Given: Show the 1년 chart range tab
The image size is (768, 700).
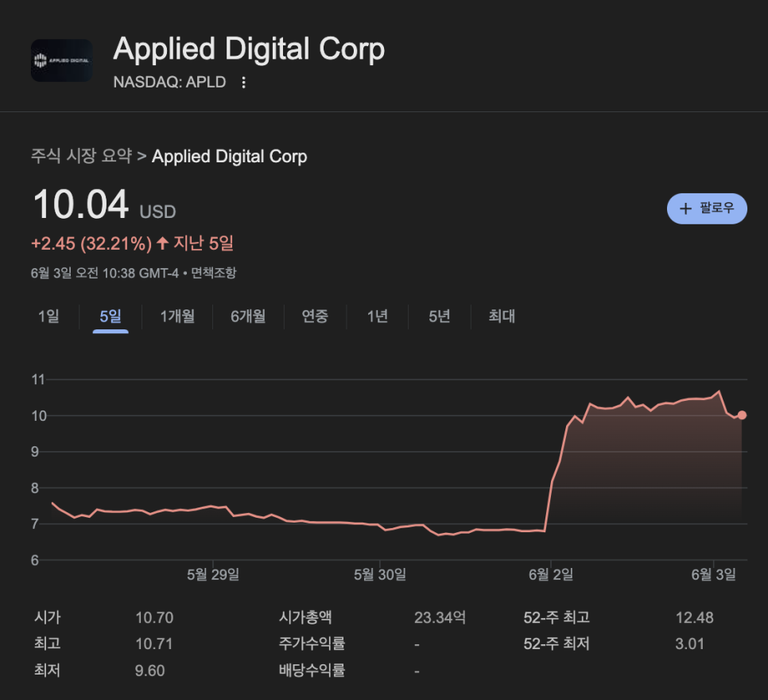Looking at the screenshot, I should point(377,316).
